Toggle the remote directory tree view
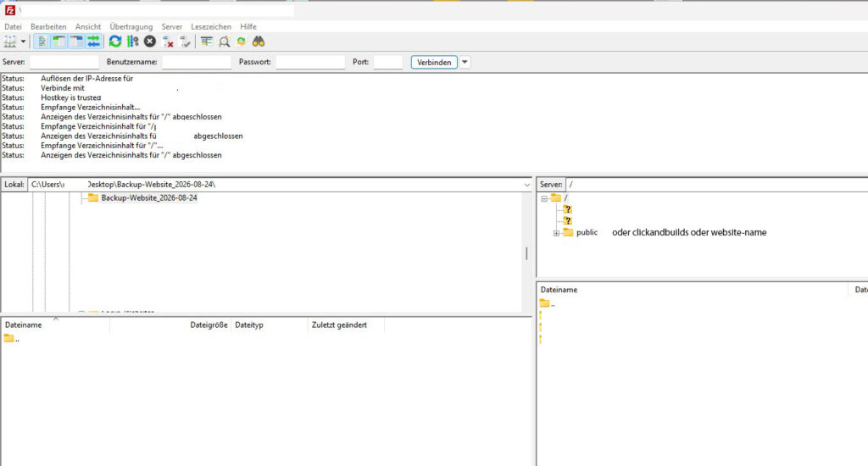Viewport: 868px width, 466px height. tap(76, 42)
